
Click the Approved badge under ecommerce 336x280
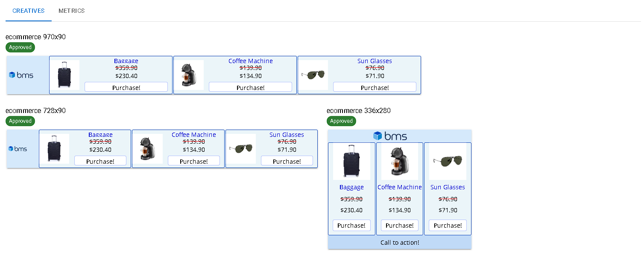[341, 121]
